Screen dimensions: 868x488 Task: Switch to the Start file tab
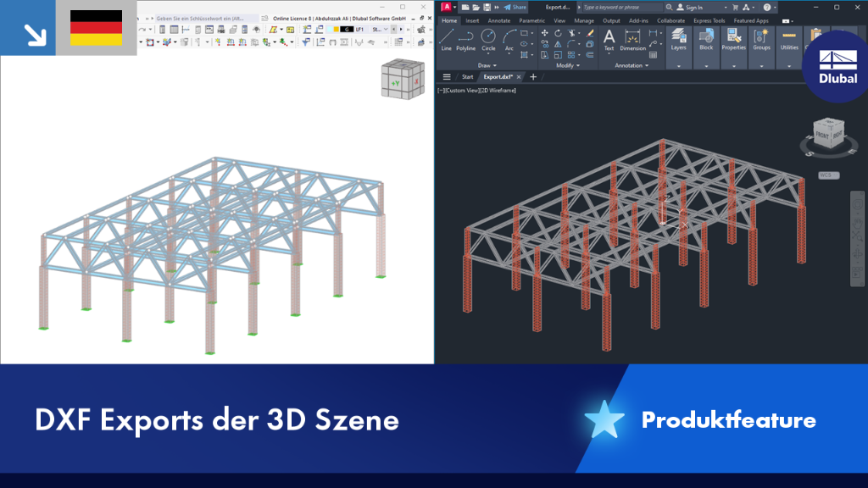pyautogui.click(x=468, y=77)
